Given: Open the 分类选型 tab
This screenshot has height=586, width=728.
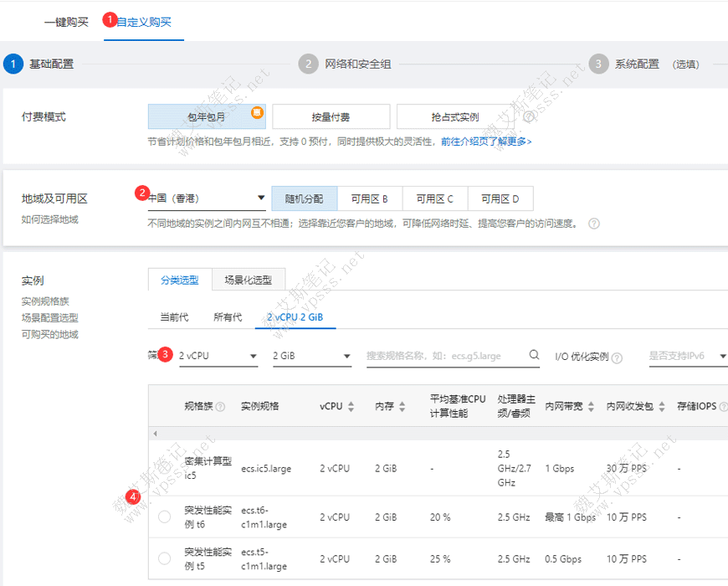Looking at the screenshot, I should coord(180,280).
